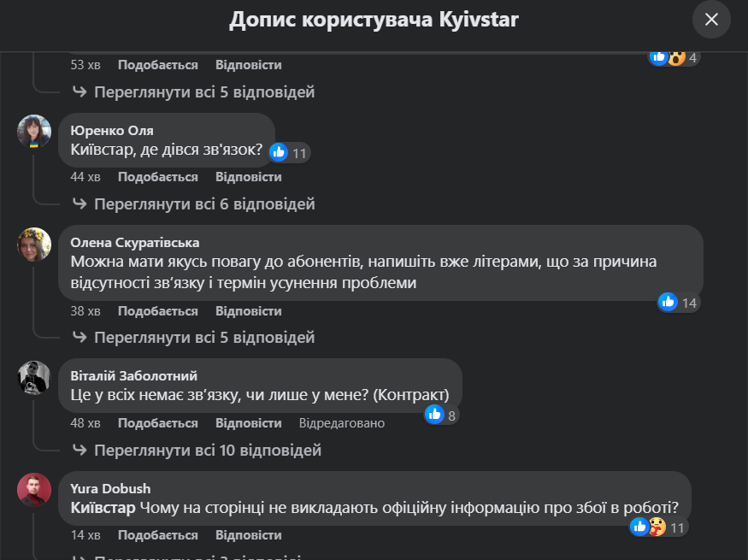This screenshot has width=748, height=560.
Task: Reply to Yura Dobush's comment via Відповісти
Action: click(x=248, y=535)
